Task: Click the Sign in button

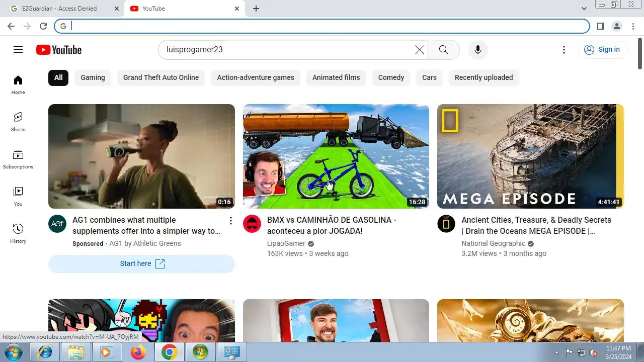Action: (x=602, y=49)
